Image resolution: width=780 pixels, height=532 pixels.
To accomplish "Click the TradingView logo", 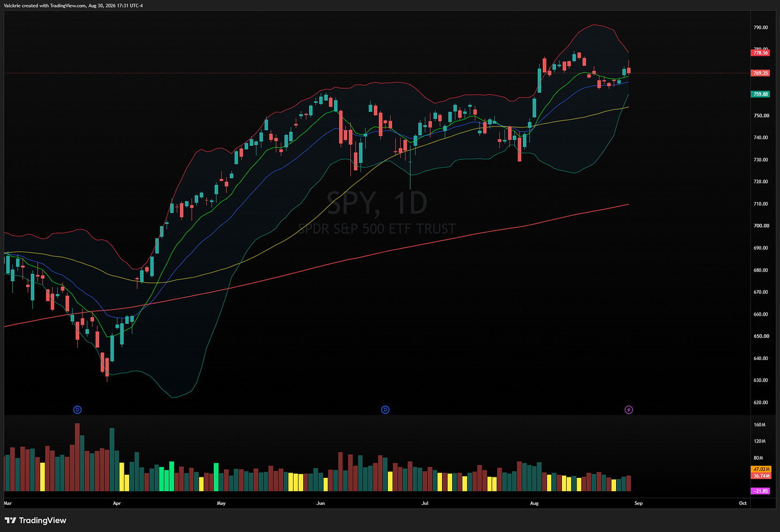I will coord(35,520).
